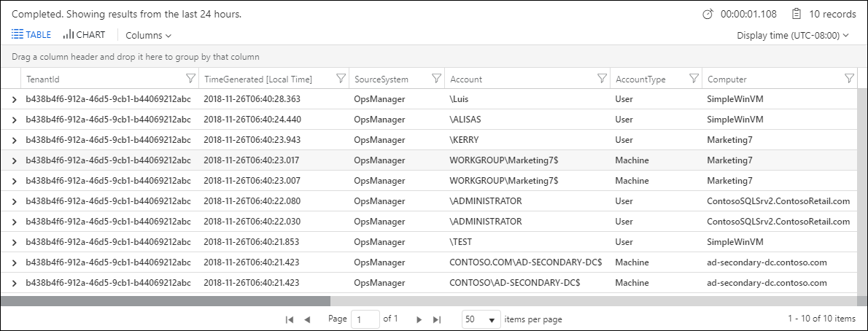Go to the first page
868x331 pixels.
point(290,319)
